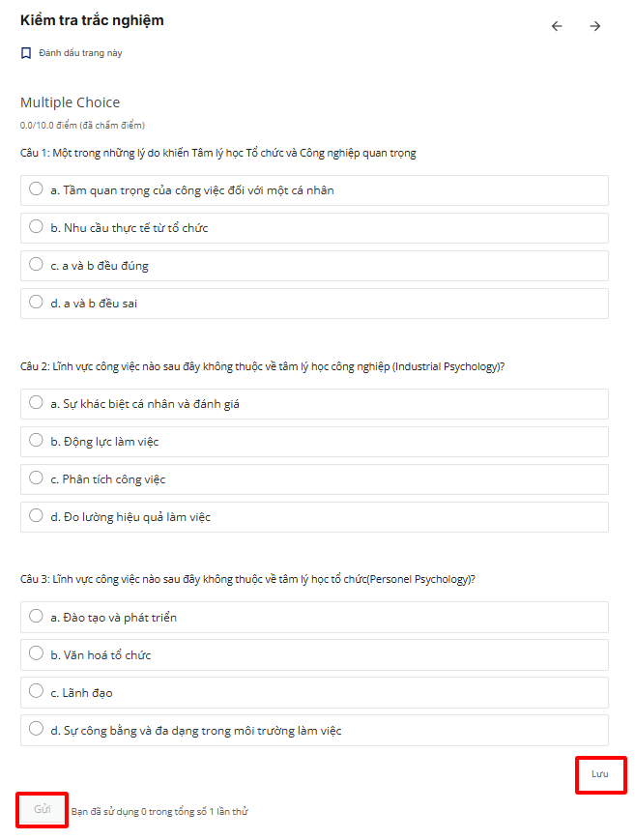Viewport: 635px width, 840px height.
Task: Select "Sự khác biệt cá nhân và đánh giá"
Action: [x=37, y=403]
